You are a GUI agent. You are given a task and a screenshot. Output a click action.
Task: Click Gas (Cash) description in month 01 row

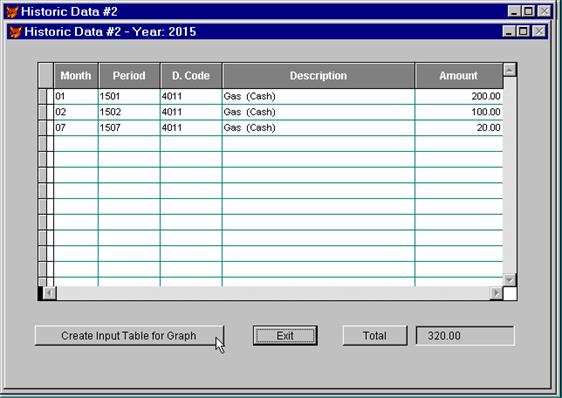click(x=318, y=96)
